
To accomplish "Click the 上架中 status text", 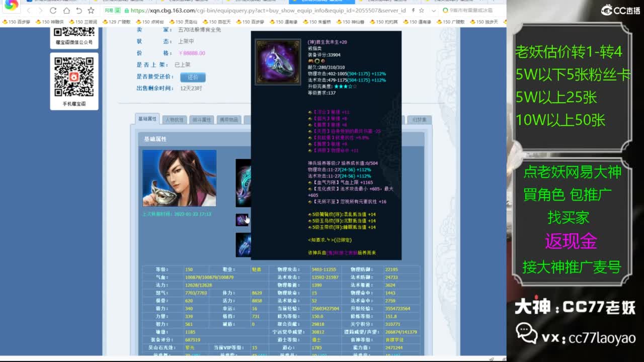I will click(186, 41).
